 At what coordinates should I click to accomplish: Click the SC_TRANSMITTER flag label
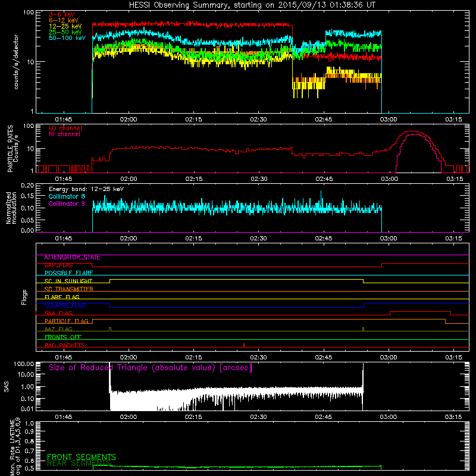(x=69, y=289)
